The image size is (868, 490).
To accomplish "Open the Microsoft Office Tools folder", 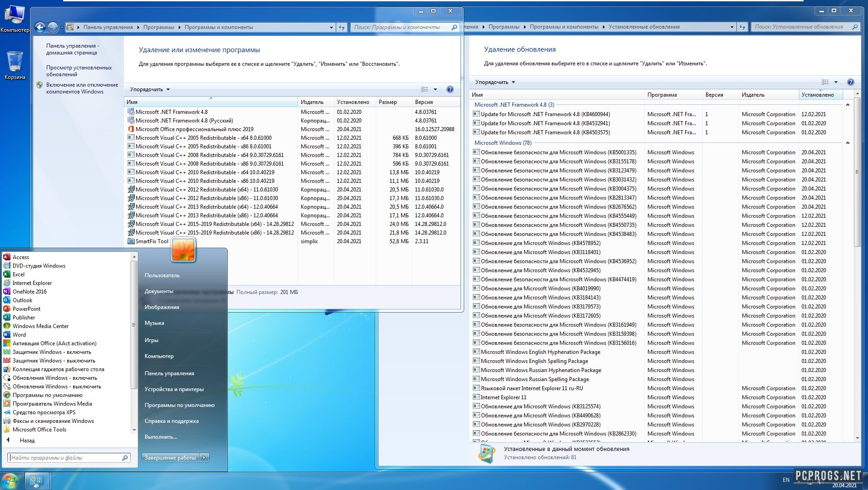I will 39,429.
